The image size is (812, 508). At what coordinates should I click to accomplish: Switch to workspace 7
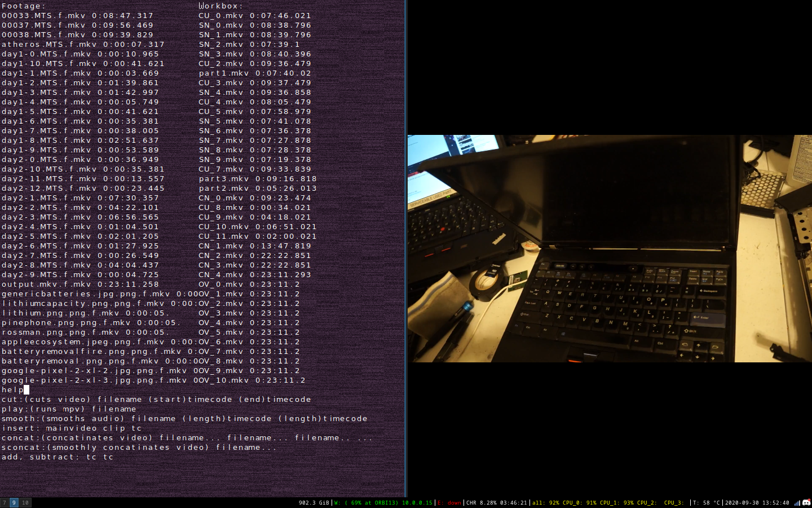tap(5, 502)
